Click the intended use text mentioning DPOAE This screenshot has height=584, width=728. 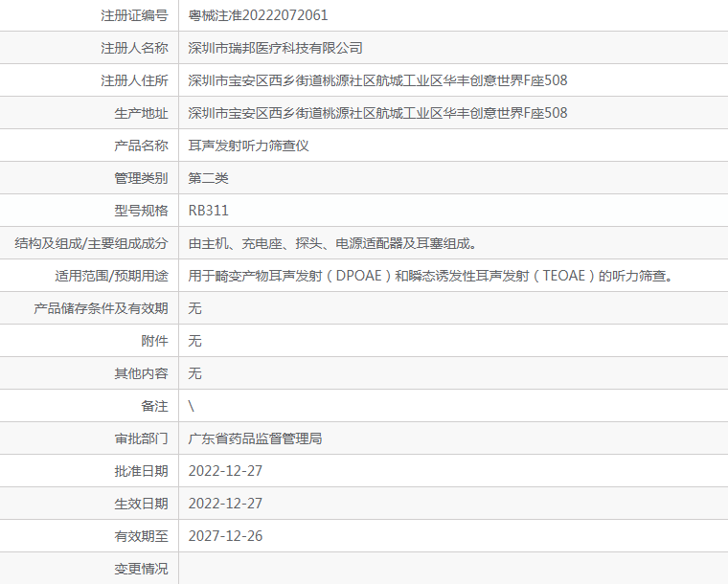click(x=430, y=276)
